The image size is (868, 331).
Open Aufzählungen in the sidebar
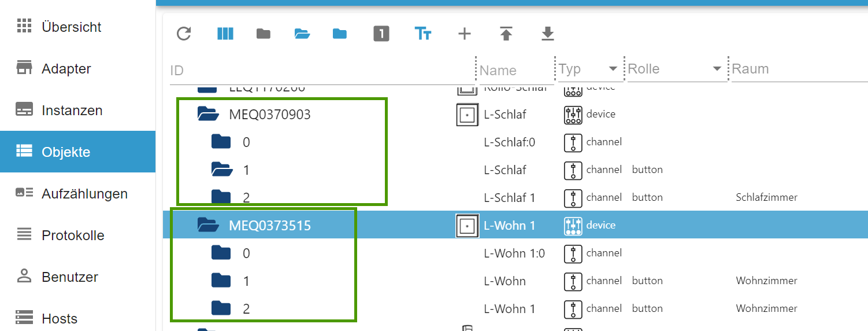77,193
